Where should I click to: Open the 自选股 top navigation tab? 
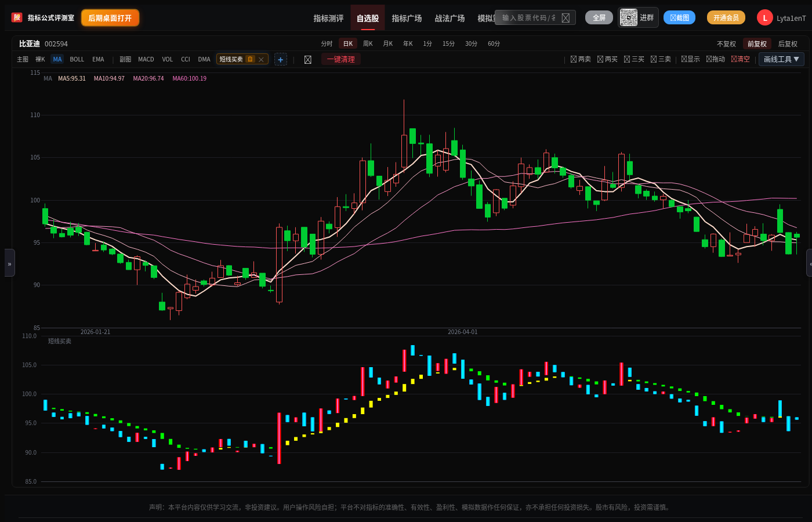[368, 18]
